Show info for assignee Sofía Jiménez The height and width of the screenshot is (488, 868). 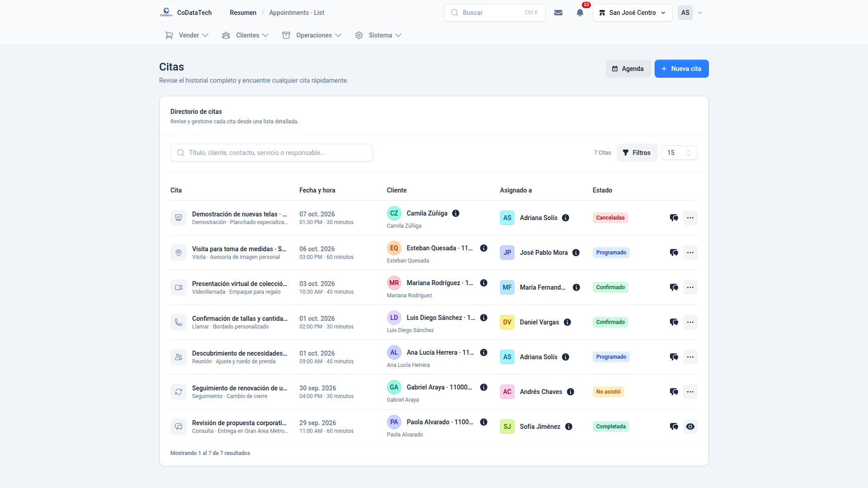(569, 427)
